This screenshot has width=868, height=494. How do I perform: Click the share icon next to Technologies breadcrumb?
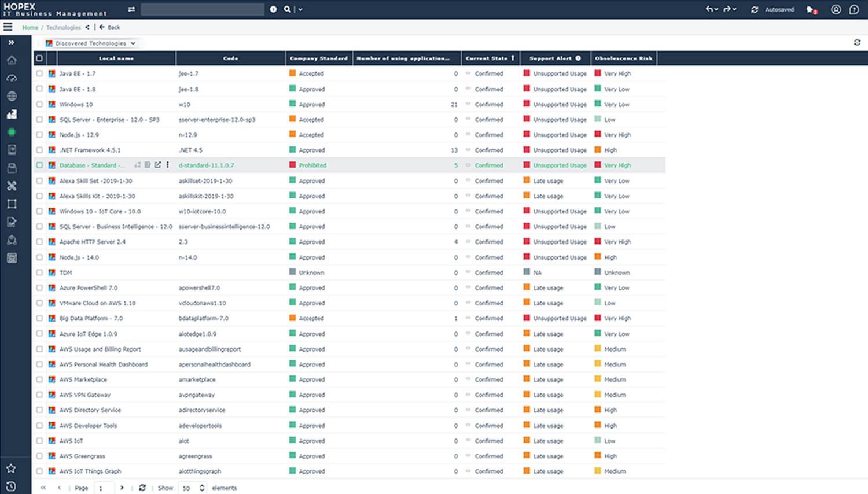pyautogui.click(x=87, y=27)
